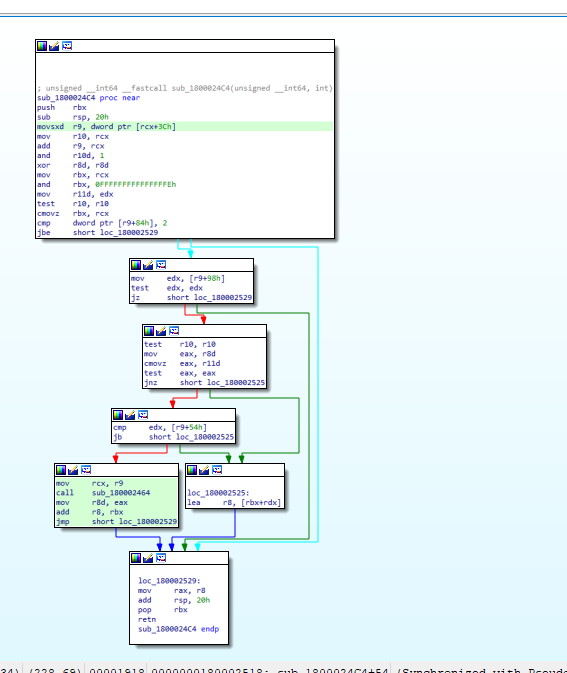Click the pencil icon on the 'cmp edx, [r9+54h]' block
Screen dimensions: 567x673
pyautogui.click(x=130, y=415)
